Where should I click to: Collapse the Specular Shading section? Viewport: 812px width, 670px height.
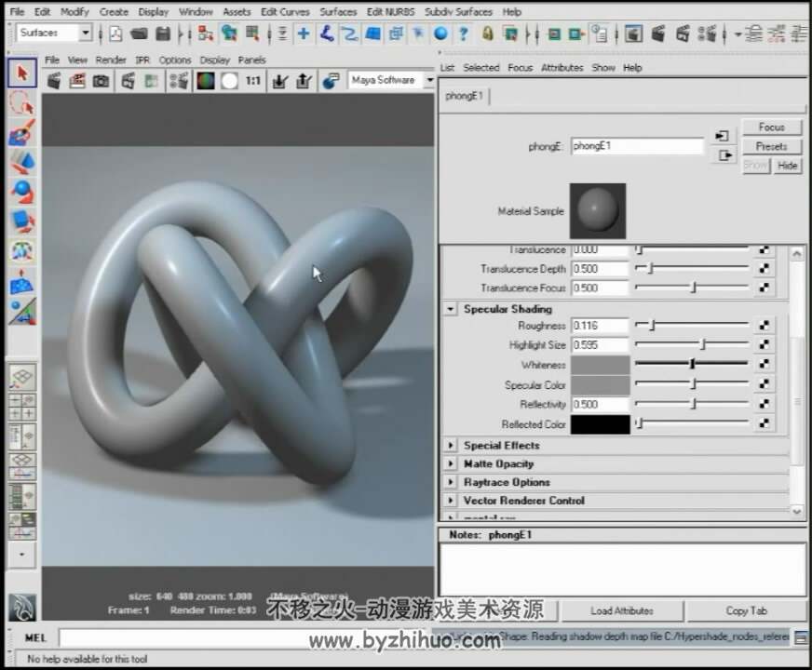pos(451,309)
